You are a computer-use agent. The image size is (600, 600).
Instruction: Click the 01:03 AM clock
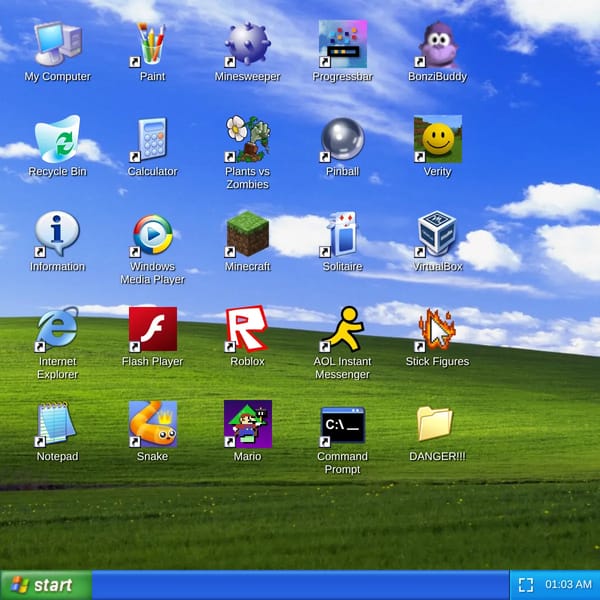[x=568, y=585]
